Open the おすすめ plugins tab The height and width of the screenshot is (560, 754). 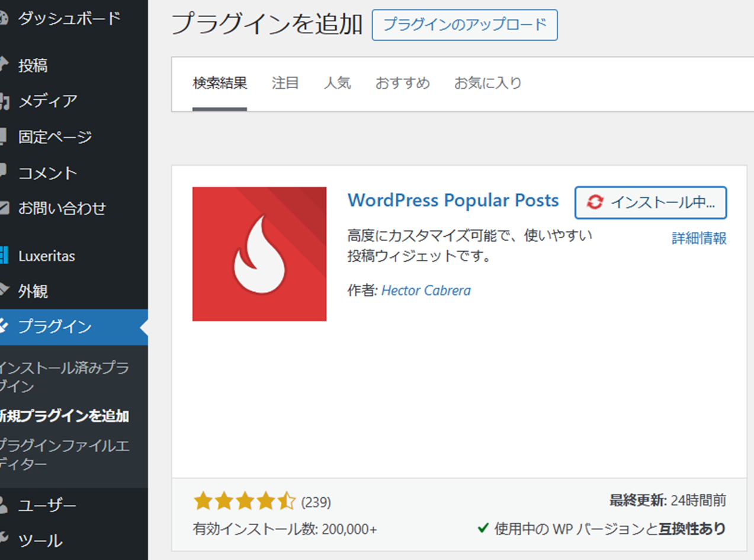click(403, 83)
